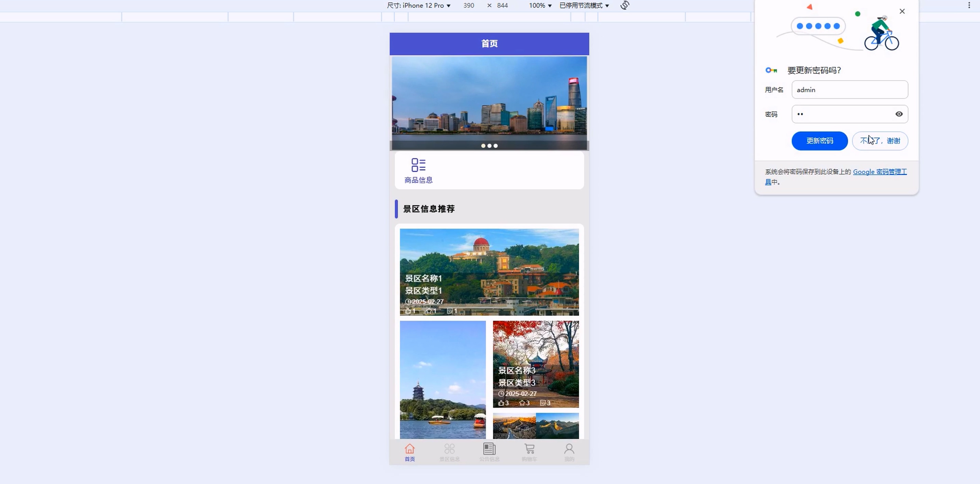
Task: Open the 100% zoom level dropdown
Action: coord(540,5)
